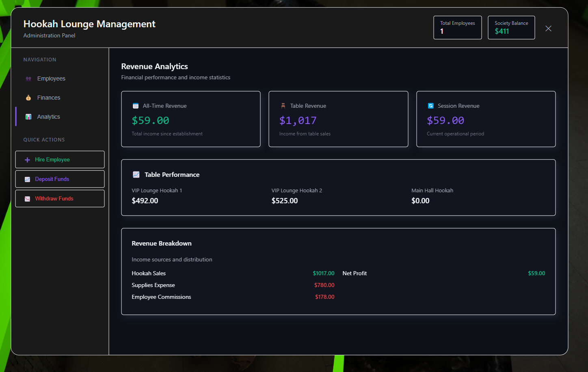Open the Employees navigation section
The width and height of the screenshot is (588, 372).
coord(51,79)
